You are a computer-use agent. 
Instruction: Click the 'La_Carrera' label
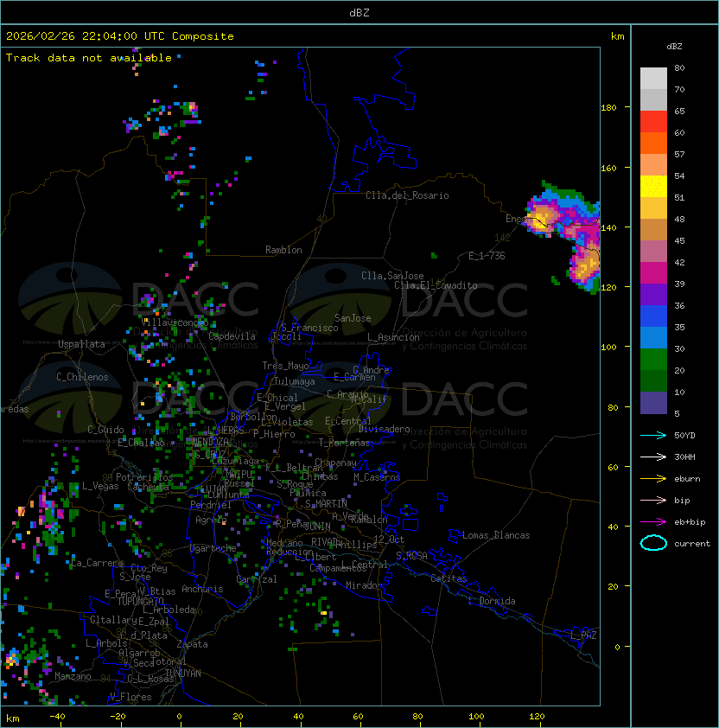[97, 563]
